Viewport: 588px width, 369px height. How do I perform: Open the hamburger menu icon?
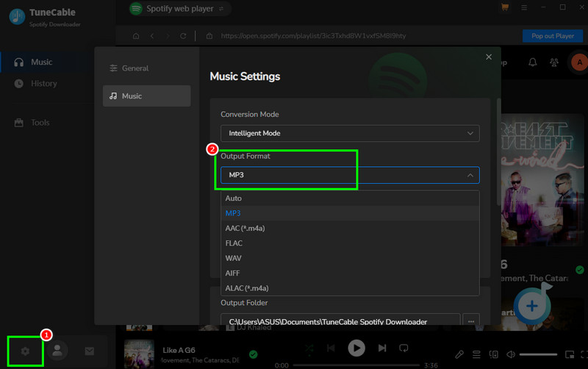pyautogui.click(x=524, y=7)
